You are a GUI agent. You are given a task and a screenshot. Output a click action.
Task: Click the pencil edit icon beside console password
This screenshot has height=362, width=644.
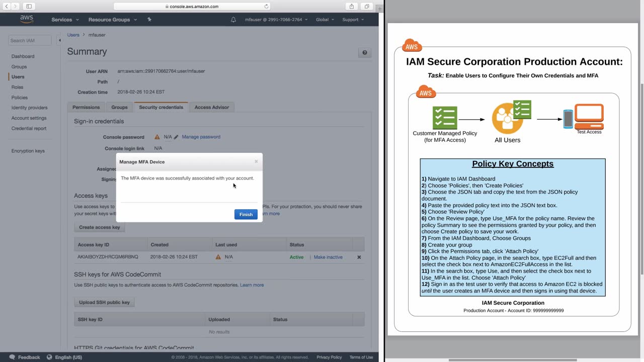pos(176,137)
